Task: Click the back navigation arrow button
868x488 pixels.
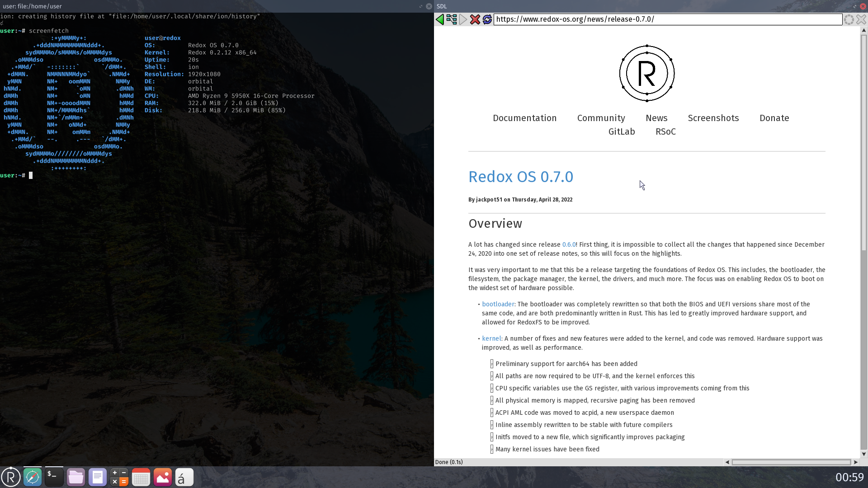Action: (440, 19)
